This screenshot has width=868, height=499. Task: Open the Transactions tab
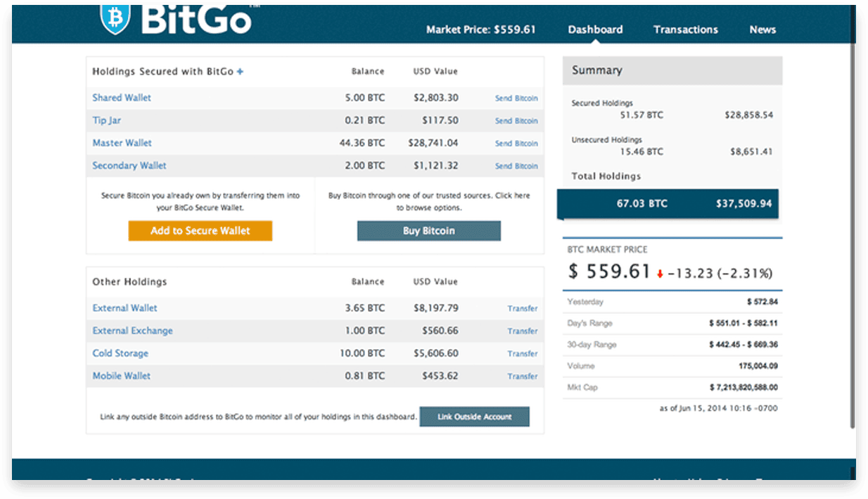(686, 30)
